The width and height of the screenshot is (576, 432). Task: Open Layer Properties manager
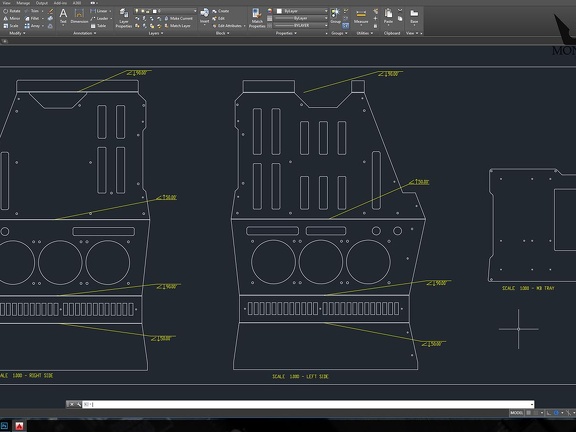124,18
